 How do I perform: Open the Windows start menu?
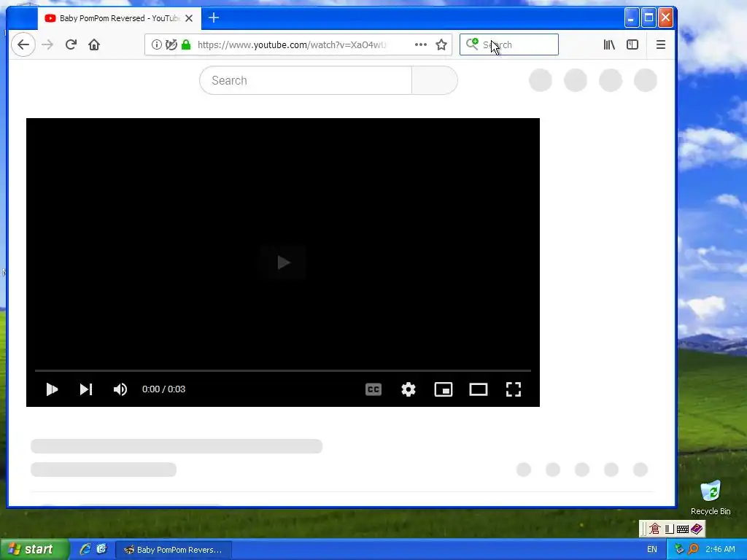34,549
